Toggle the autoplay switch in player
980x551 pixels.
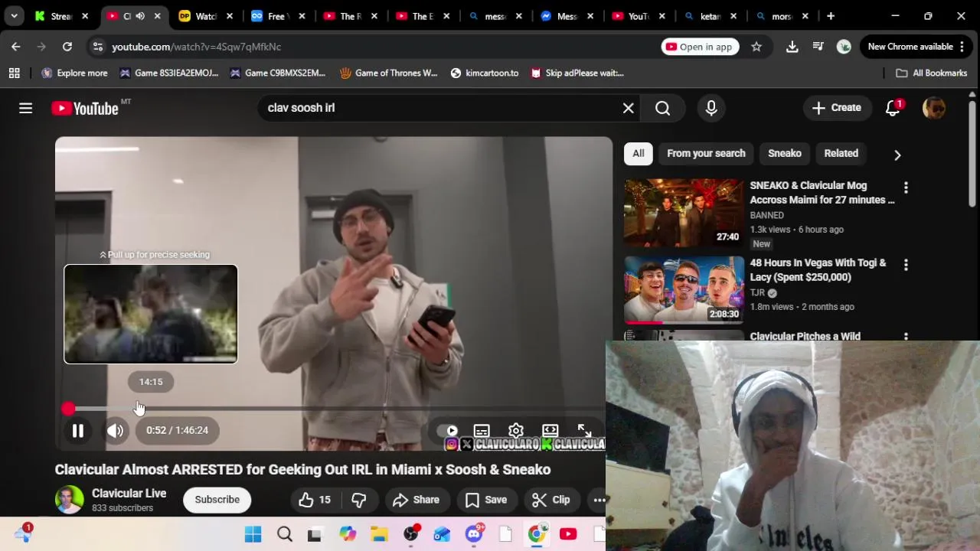[448, 431]
